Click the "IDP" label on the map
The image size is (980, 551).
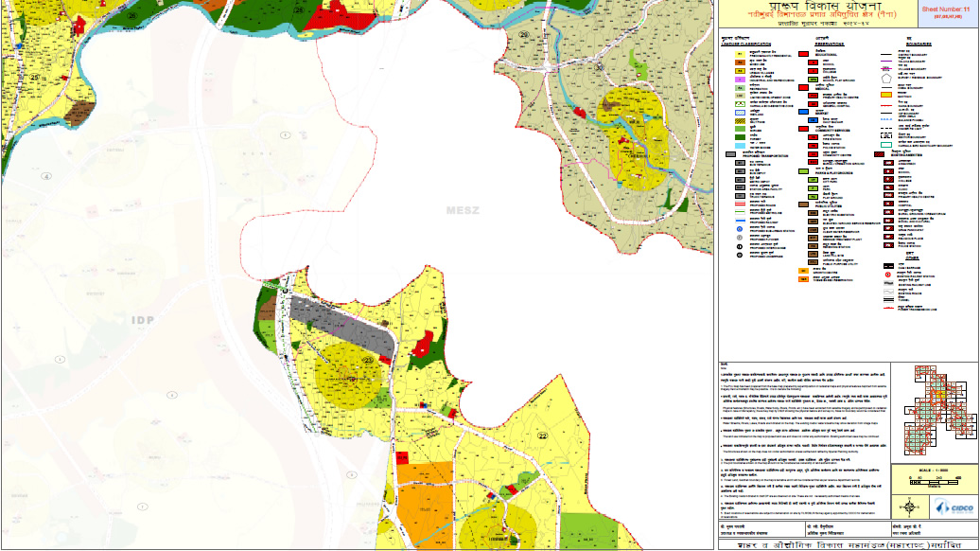[x=143, y=320]
